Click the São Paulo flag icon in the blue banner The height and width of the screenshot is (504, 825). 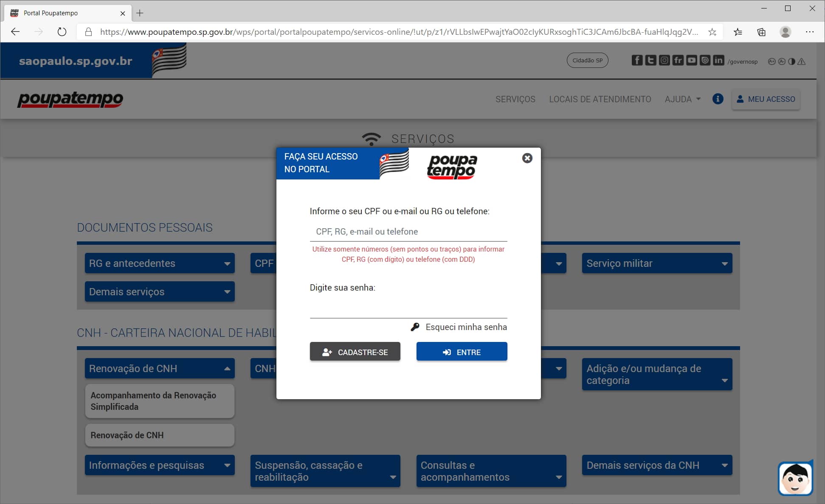169,60
